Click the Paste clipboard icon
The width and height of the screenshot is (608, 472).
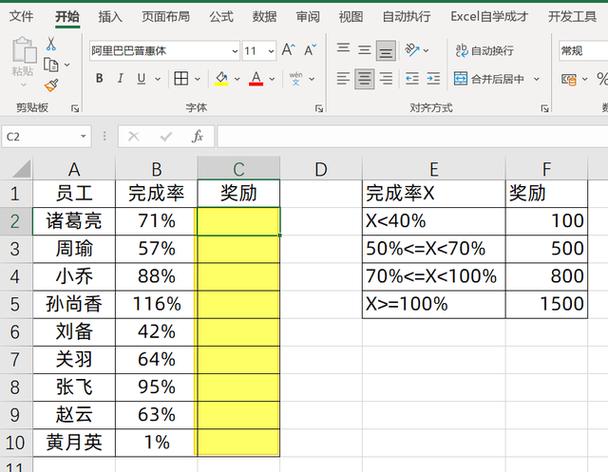pos(24,50)
